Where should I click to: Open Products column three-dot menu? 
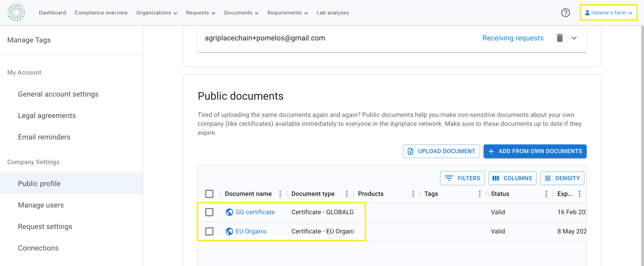(413, 194)
